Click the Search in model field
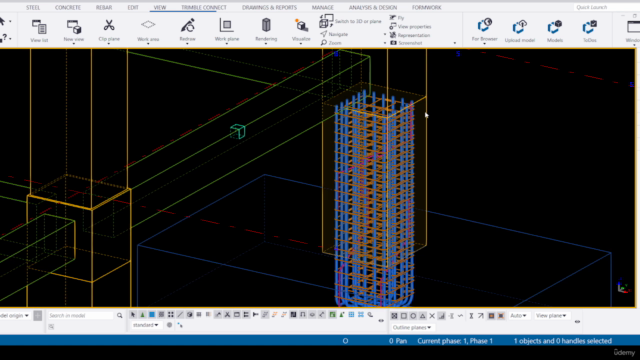The width and height of the screenshot is (640, 360). [x=80, y=316]
